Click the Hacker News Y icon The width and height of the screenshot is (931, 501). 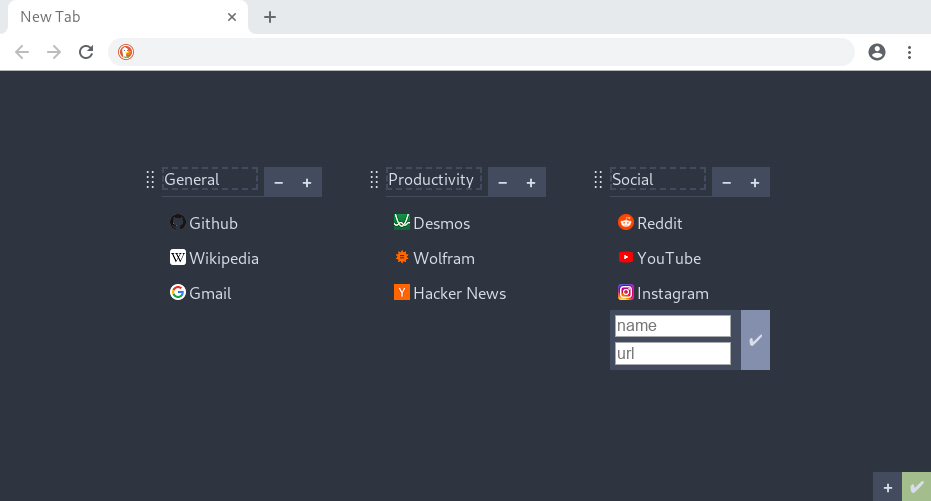coord(402,292)
